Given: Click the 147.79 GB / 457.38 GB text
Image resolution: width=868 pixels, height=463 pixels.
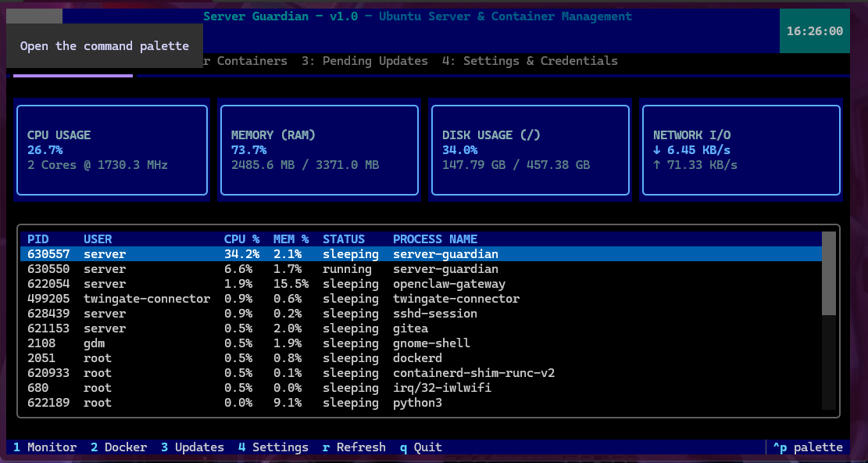Looking at the screenshot, I should [x=516, y=165].
